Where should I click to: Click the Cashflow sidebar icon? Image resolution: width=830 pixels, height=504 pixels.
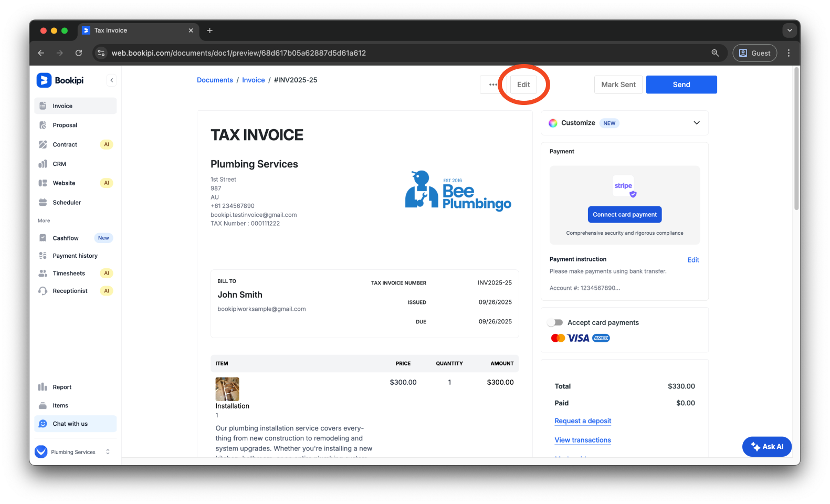[x=43, y=238]
